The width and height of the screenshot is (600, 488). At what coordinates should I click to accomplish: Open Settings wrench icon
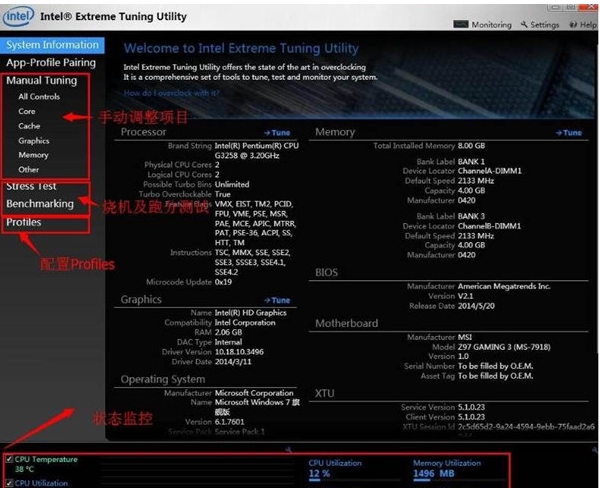524,24
